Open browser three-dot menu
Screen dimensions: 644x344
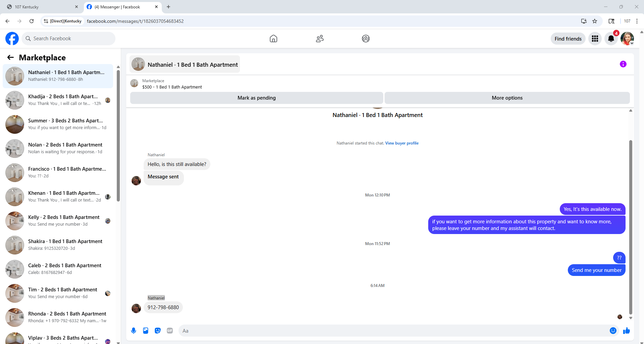click(x=637, y=21)
